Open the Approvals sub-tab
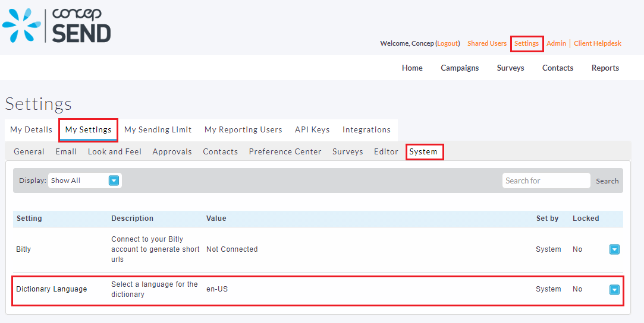The width and height of the screenshot is (644, 323). (x=172, y=151)
